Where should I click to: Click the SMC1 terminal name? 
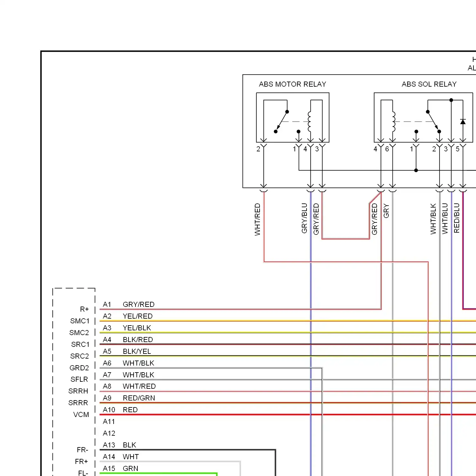click(x=80, y=321)
